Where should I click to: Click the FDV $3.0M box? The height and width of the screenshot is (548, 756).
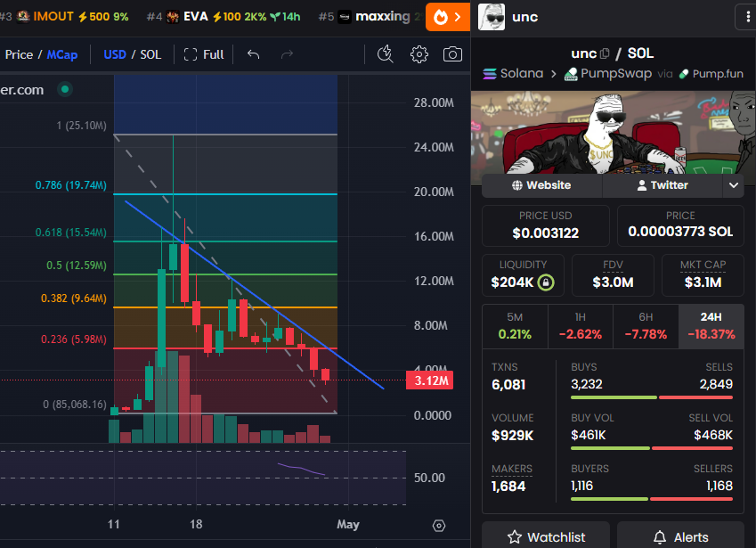pyautogui.click(x=613, y=275)
